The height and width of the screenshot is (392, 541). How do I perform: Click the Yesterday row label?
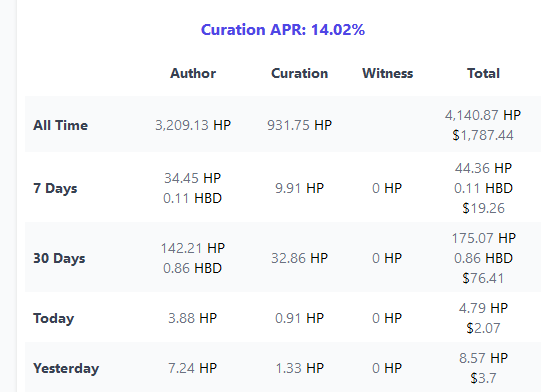point(66,369)
